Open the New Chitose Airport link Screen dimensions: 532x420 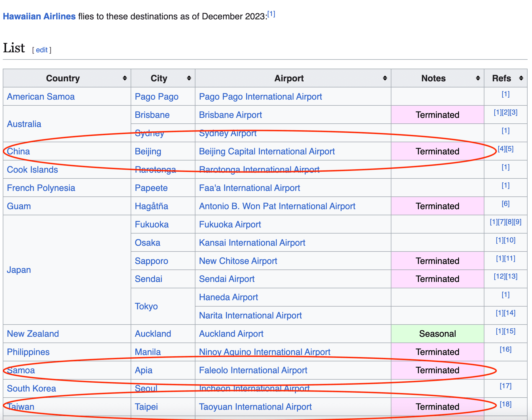pyautogui.click(x=238, y=261)
